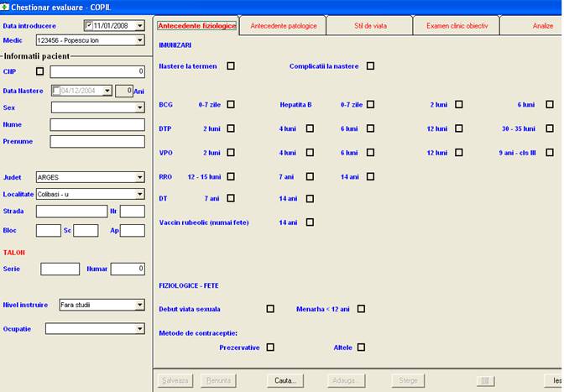This screenshot has width=564, height=392.
Task: Toggle the Prezervative contraception checkbox
Action: pyautogui.click(x=270, y=347)
